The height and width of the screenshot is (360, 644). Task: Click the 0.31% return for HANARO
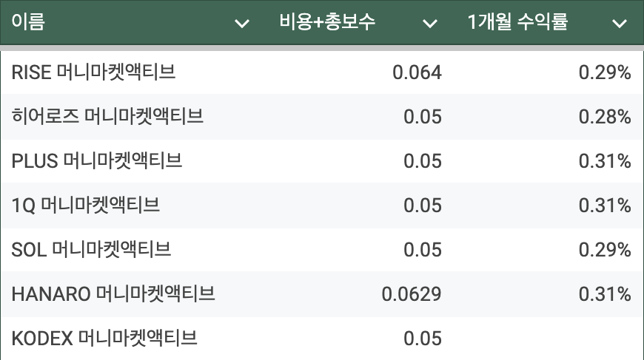pyautogui.click(x=605, y=294)
